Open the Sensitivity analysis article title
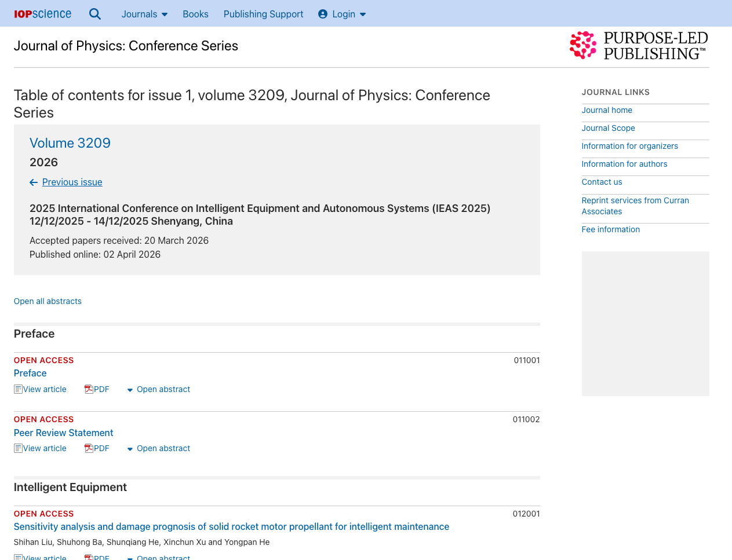Screen dimensions: 732x560 [x=231, y=526]
